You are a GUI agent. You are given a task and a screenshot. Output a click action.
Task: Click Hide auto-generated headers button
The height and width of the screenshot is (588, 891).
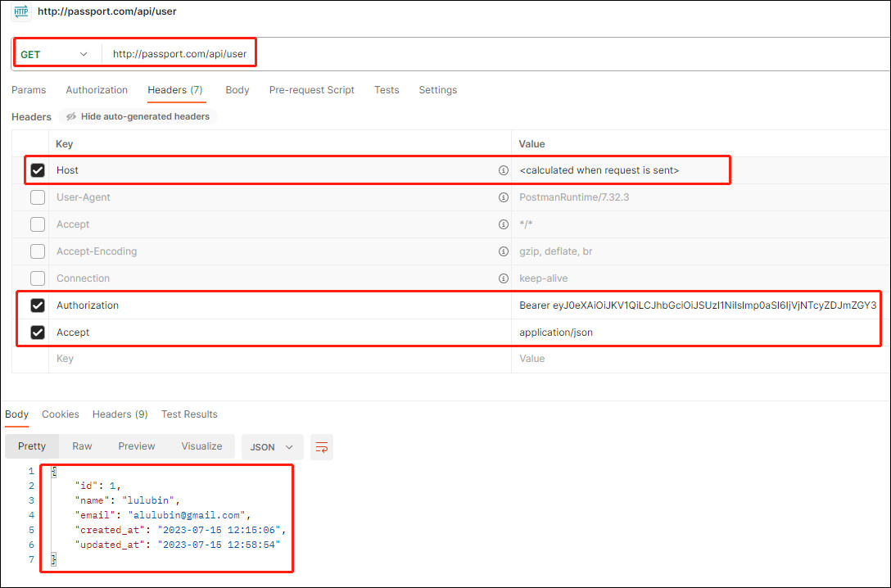(x=138, y=116)
